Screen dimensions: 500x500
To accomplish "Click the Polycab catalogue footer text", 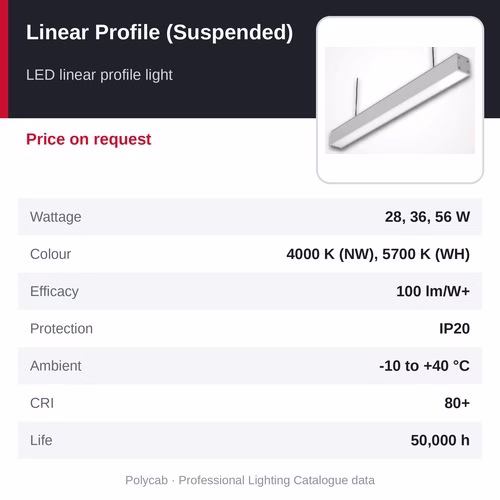I will (250, 480).
